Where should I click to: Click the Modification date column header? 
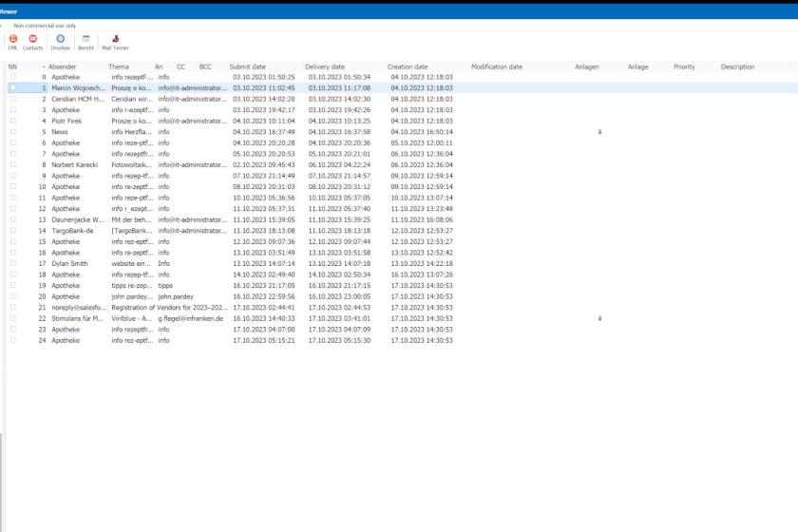[x=497, y=66]
